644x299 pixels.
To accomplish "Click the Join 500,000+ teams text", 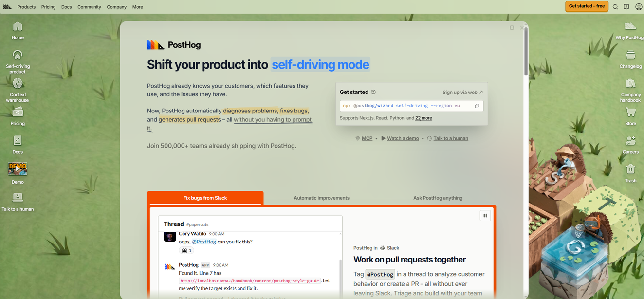I will (x=221, y=146).
